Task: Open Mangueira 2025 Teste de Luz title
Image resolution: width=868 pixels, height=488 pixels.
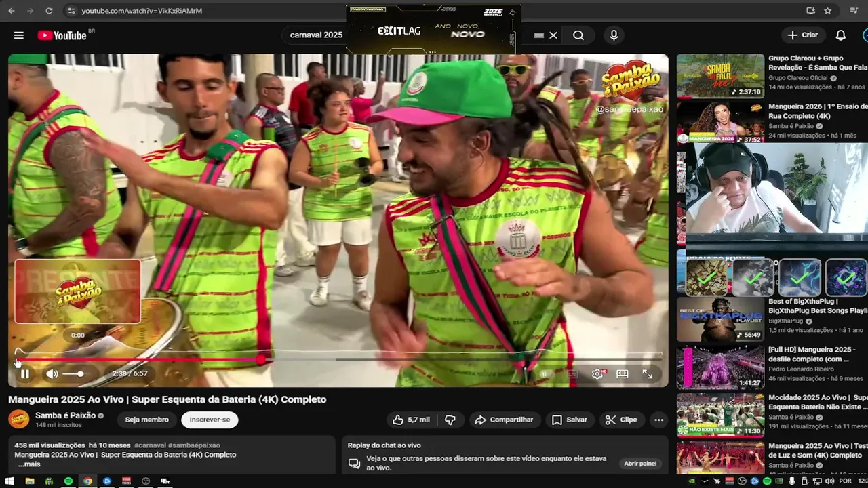Action: [818, 451]
